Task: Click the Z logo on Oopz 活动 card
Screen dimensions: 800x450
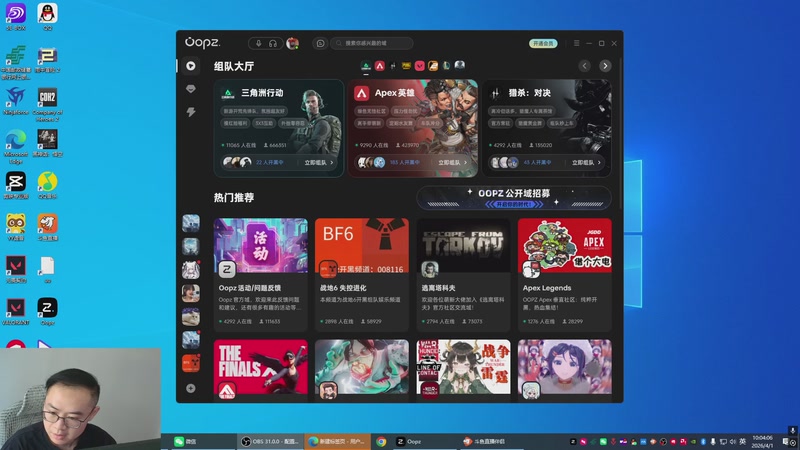Action: click(227, 269)
